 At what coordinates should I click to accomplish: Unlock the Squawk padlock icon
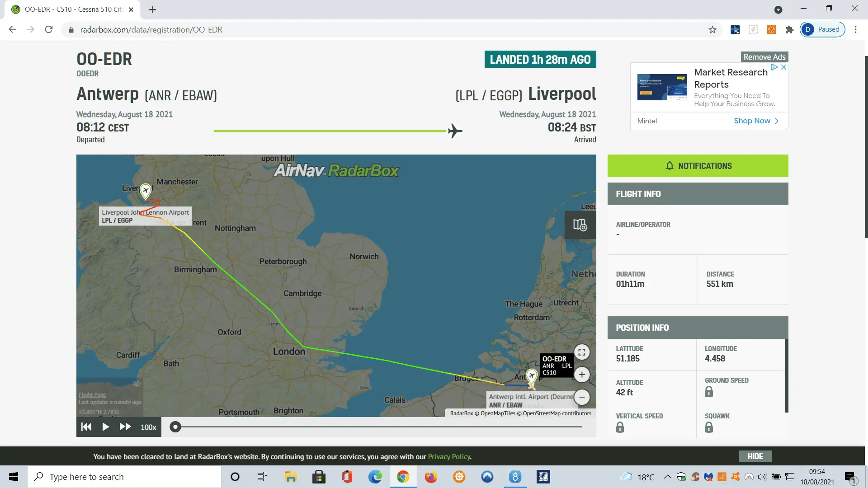click(x=709, y=427)
